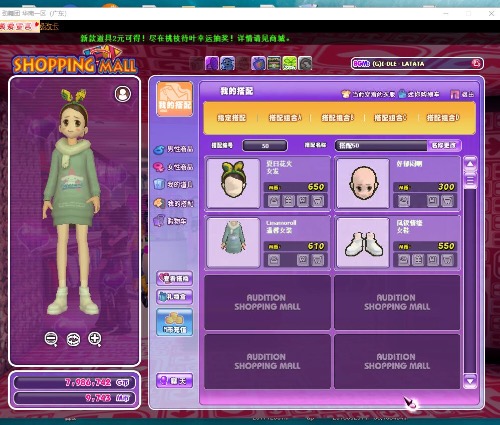Click third action icon under dress item 610
This screenshot has height=425, width=500.
click(x=303, y=260)
